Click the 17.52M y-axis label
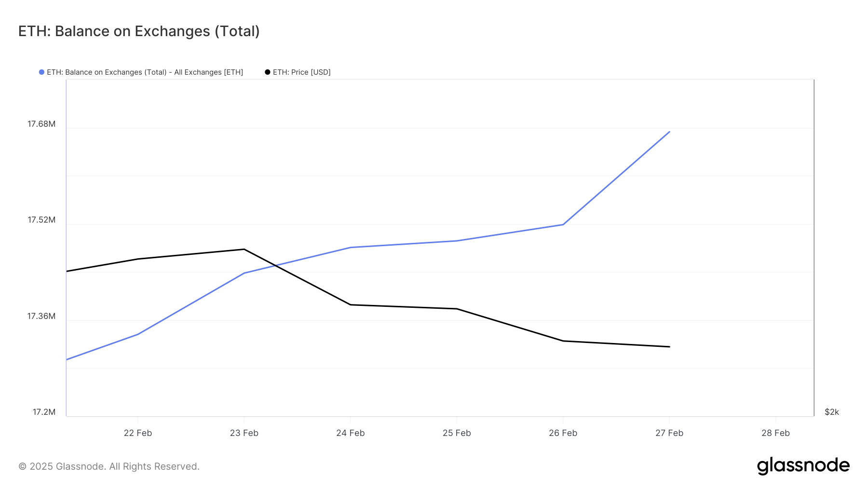The height and width of the screenshot is (488, 868). (x=41, y=220)
